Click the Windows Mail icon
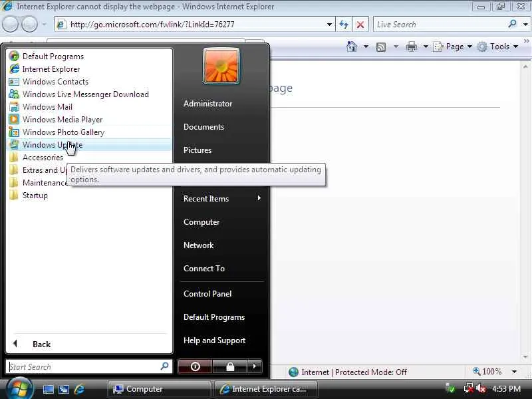 [14, 107]
